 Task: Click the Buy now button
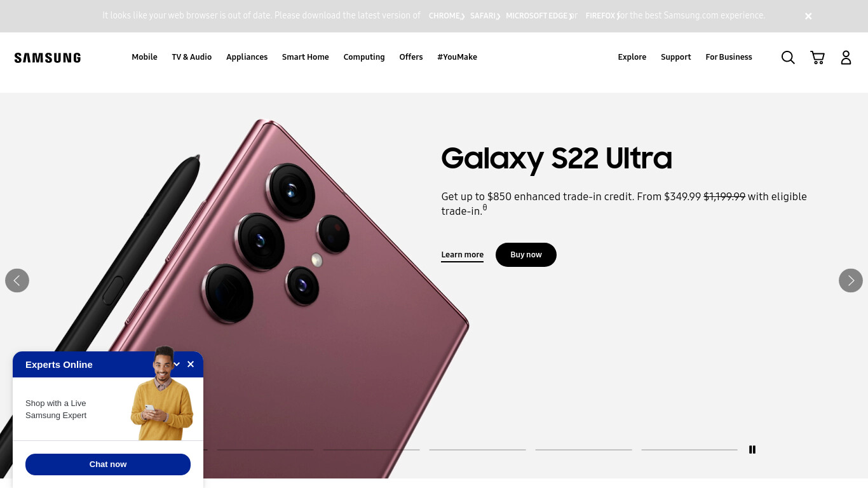[526, 255]
